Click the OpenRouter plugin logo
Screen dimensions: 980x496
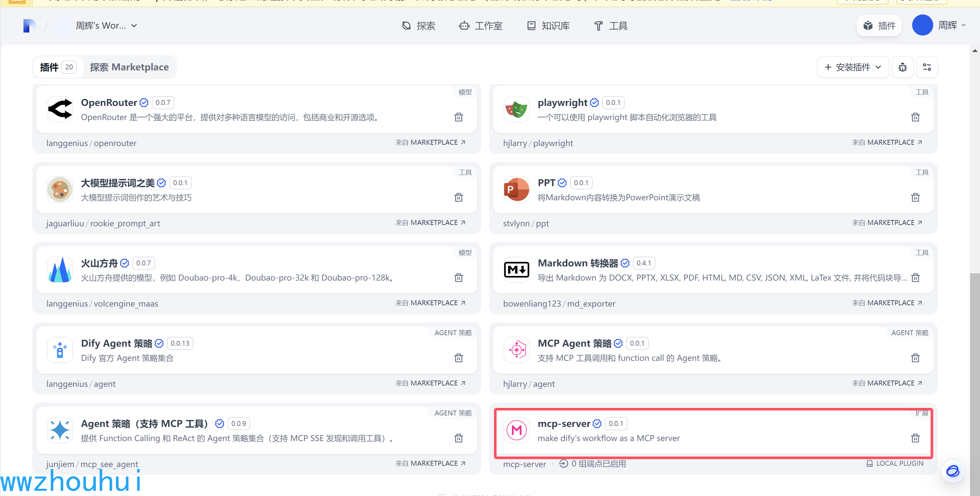coord(60,109)
